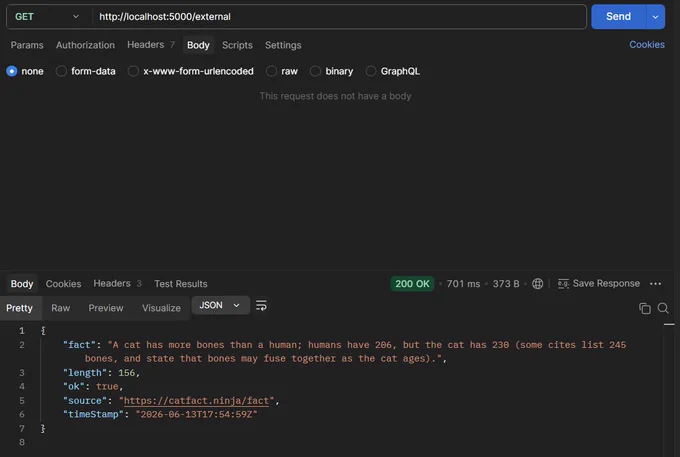Open the response Cookies tab
The image size is (680, 457).
(63, 284)
